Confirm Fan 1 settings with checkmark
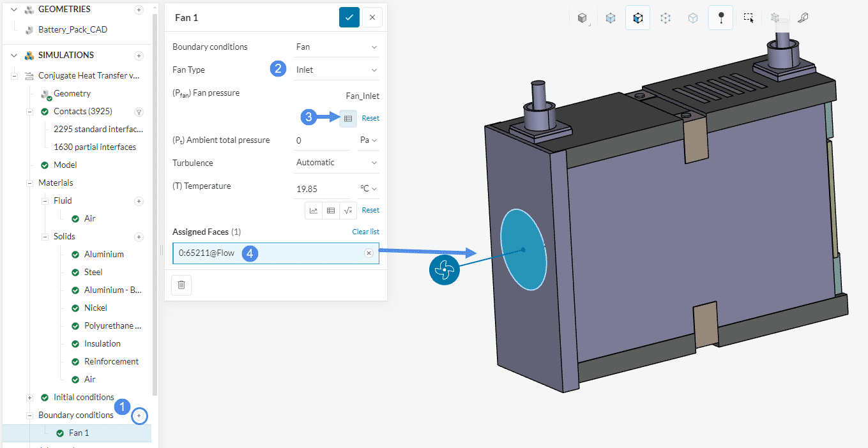 (x=349, y=17)
